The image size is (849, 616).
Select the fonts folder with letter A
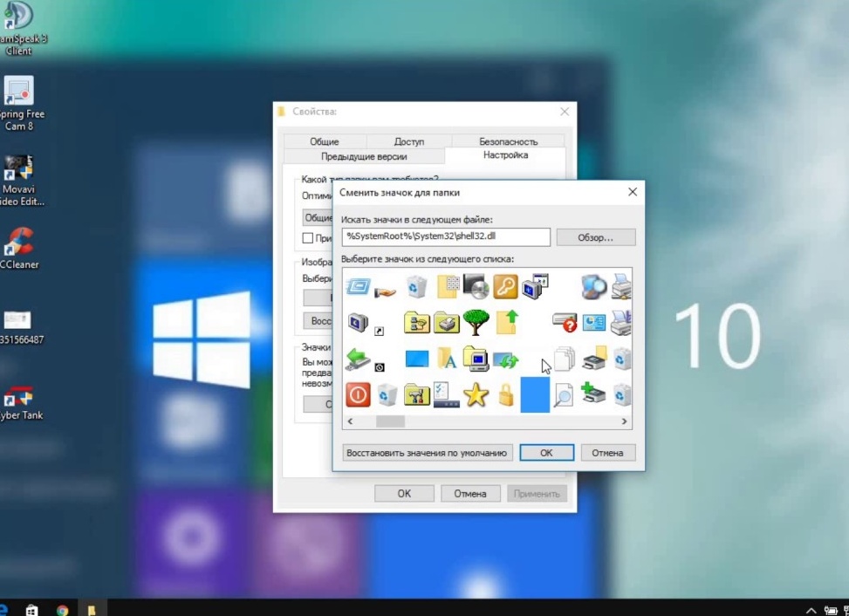coord(447,359)
